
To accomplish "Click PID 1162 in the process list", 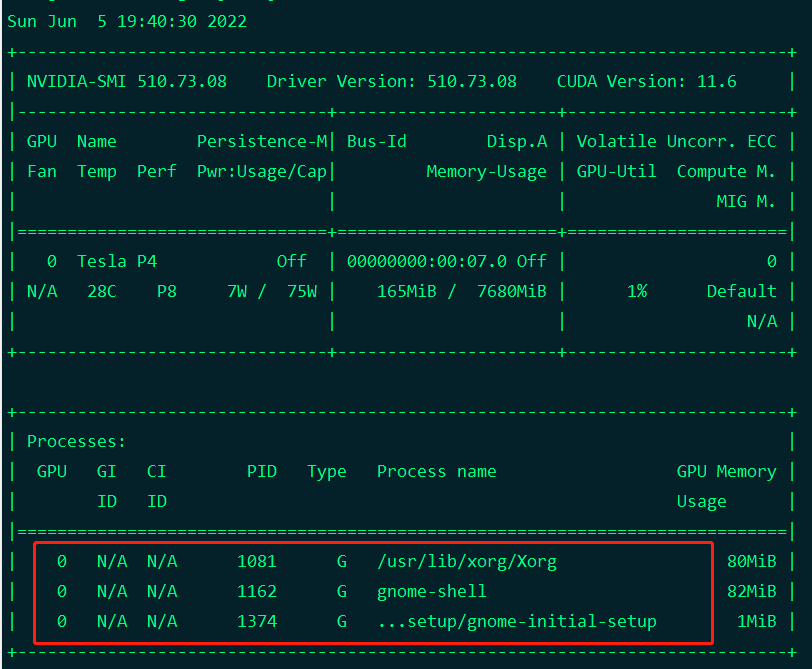I will (257, 591).
